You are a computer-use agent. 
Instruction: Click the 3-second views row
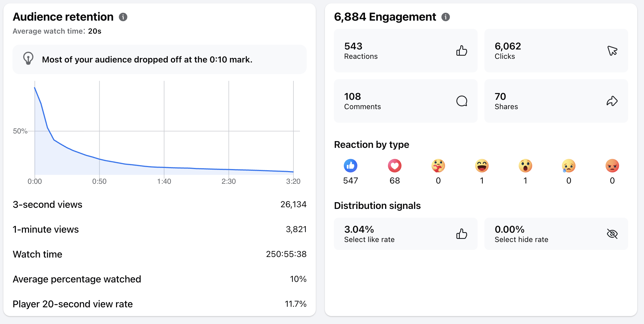[160, 204]
